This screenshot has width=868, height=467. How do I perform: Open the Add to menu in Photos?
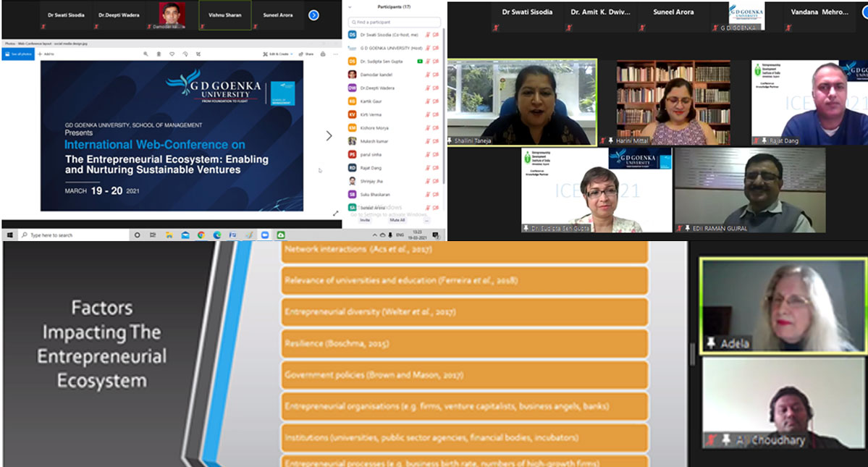coord(46,54)
